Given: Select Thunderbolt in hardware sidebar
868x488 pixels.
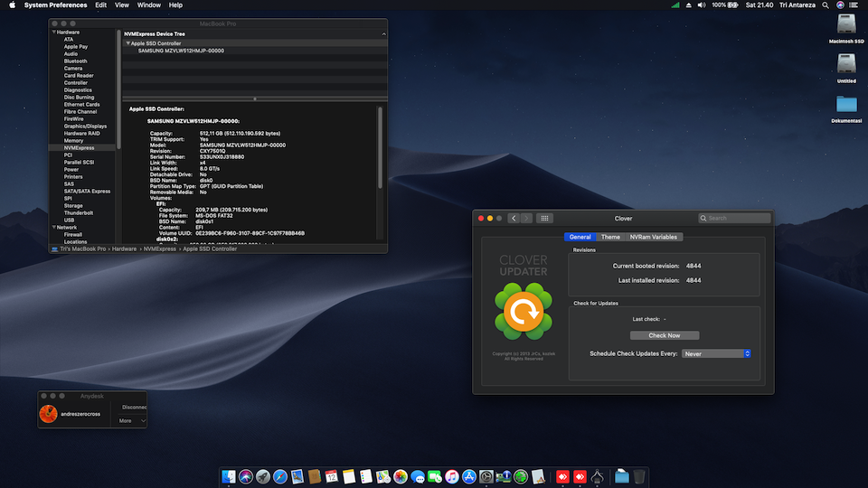Looking at the screenshot, I should [x=79, y=212].
